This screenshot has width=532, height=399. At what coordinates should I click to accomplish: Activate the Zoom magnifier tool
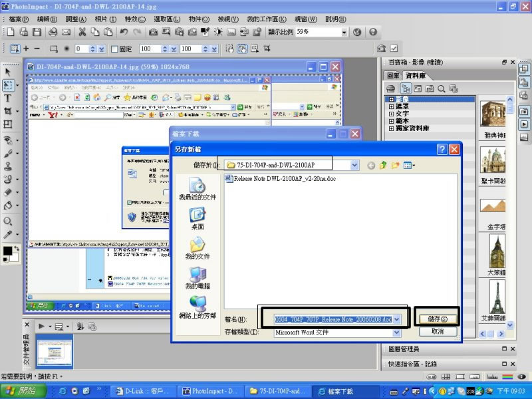click(x=8, y=221)
